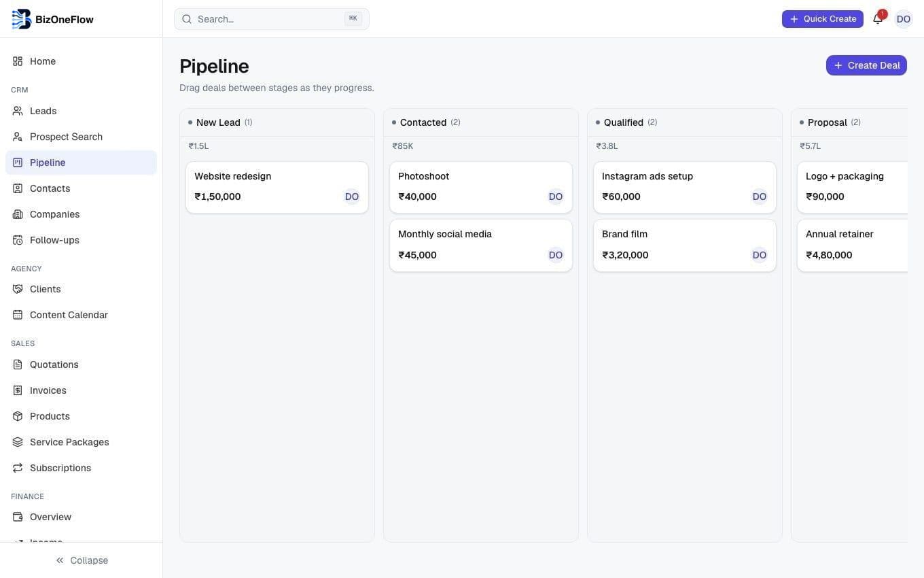Open Content Calendar
Viewport: 924px width, 578px height.
[x=81, y=315]
